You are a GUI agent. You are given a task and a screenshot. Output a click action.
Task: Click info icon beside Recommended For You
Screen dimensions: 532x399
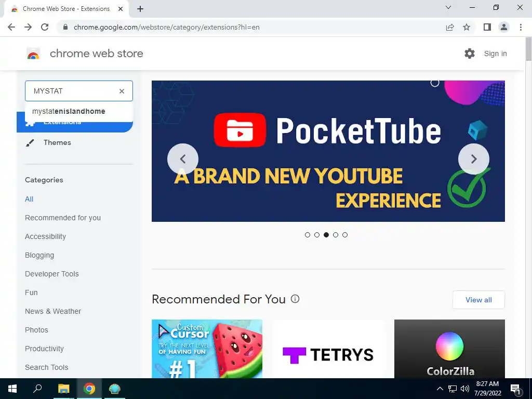point(295,299)
